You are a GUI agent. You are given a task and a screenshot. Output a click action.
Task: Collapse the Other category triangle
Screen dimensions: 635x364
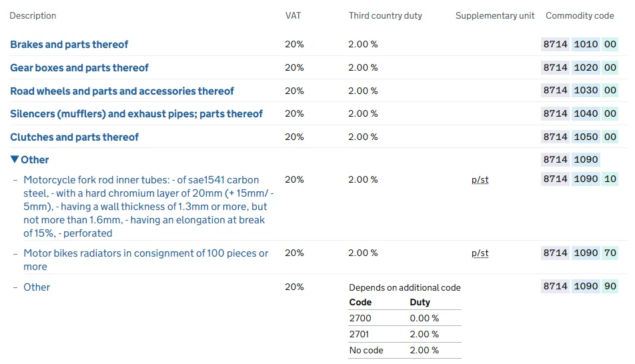tap(15, 160)
